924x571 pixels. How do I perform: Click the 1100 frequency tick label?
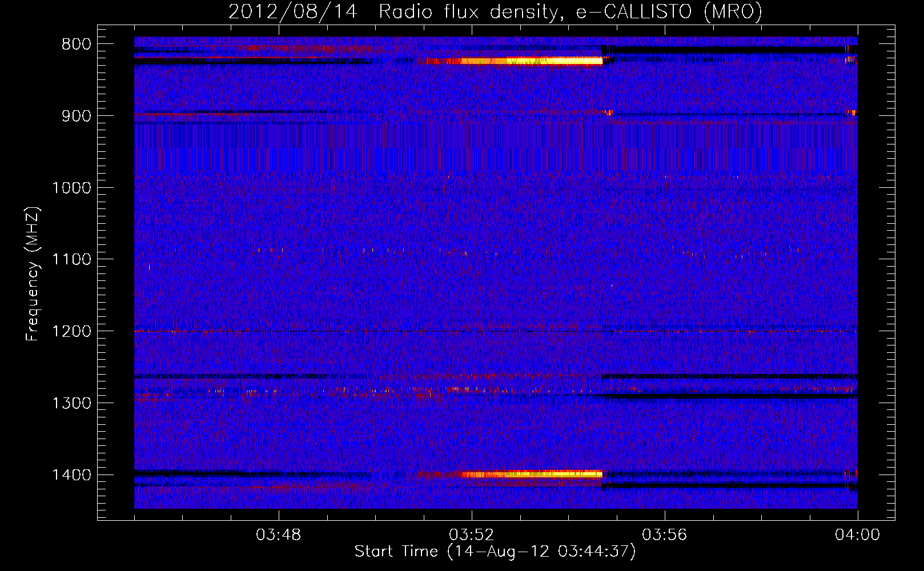pyautogui.click(x=71, y=259)
